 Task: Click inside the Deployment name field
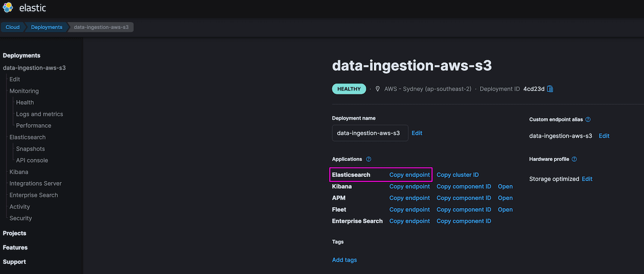[x=369, y=133]
